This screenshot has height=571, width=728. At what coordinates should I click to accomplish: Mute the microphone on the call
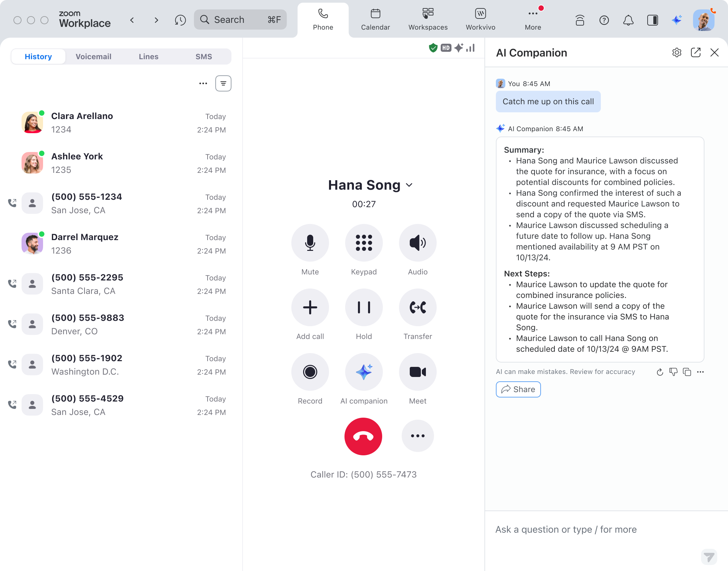click(x=310, y=243)
